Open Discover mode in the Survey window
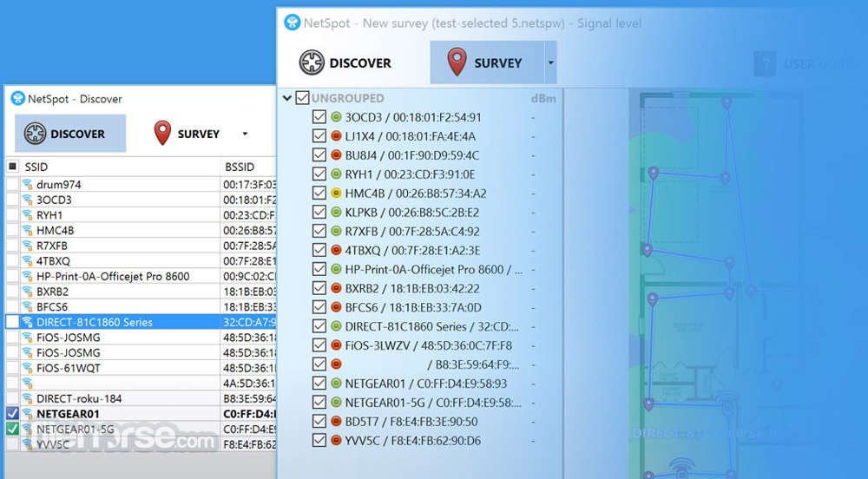This screenshot has width=868, height=479. coord(345,62)
